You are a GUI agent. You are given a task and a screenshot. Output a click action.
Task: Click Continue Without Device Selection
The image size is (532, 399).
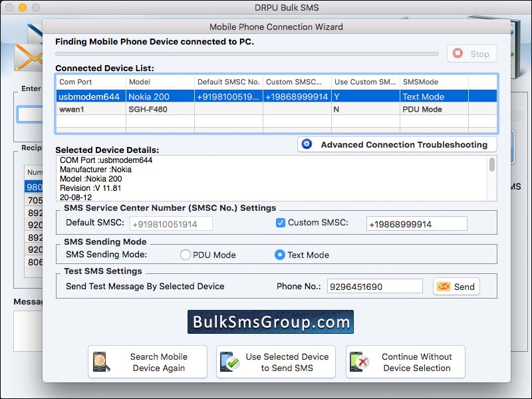(x=409, y=362)
